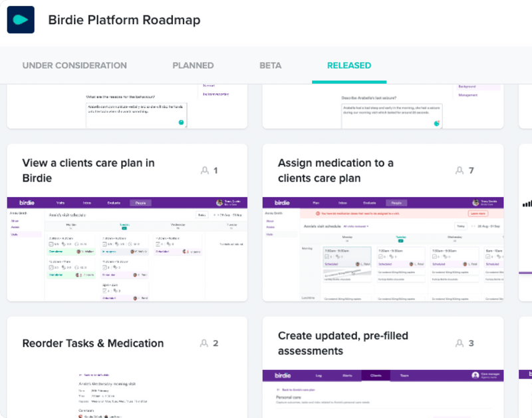Viewport: 532px width, 418px height.
Task: Click user avatar in Assign medication screenshot
Action: click(x=475, y=203)
